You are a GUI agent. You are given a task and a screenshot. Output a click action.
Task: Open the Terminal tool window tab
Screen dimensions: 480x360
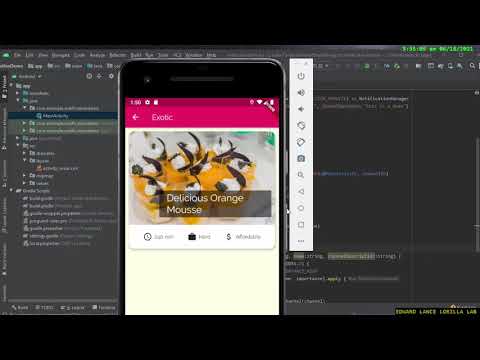click(104, 307)
